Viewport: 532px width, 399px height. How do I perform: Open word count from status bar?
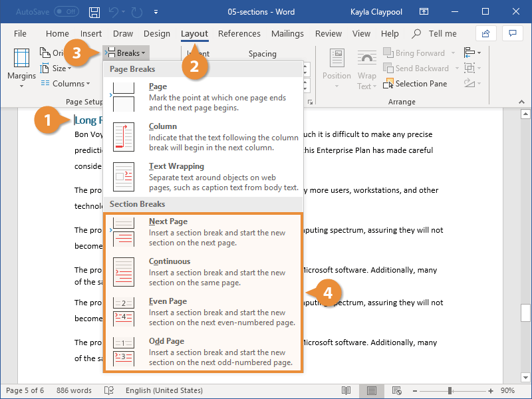click(73, 390)
